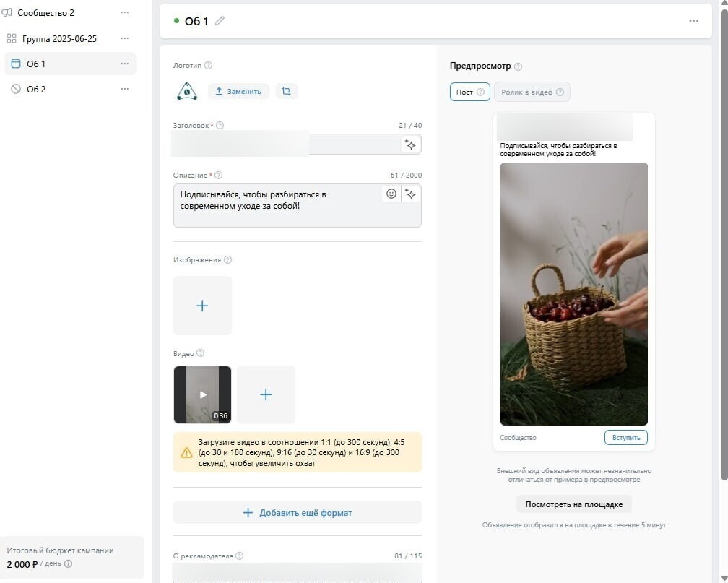
Task: Click the Заменить logo button
Action: tap(239, 92)
